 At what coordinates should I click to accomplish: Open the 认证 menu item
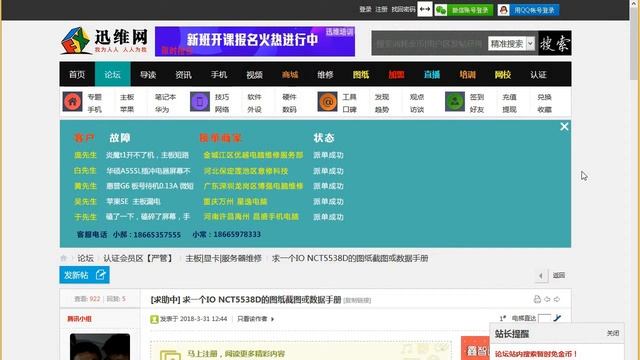click(538, 74)
